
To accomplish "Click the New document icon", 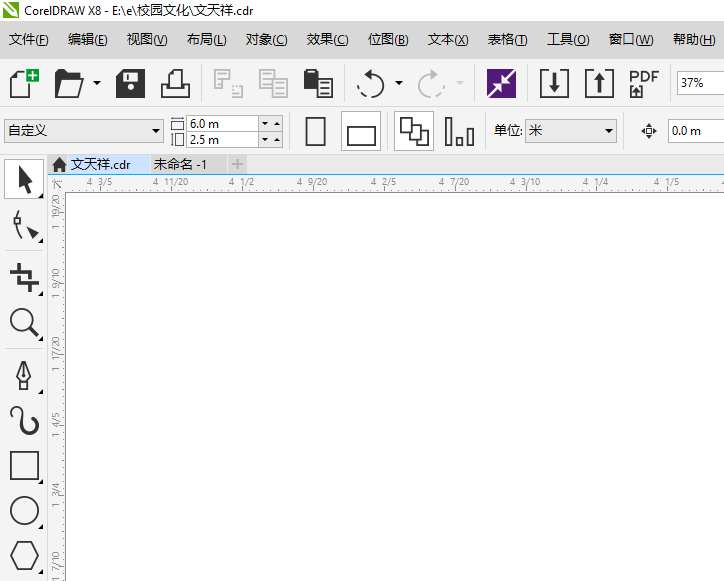I will tap(24, 83).
